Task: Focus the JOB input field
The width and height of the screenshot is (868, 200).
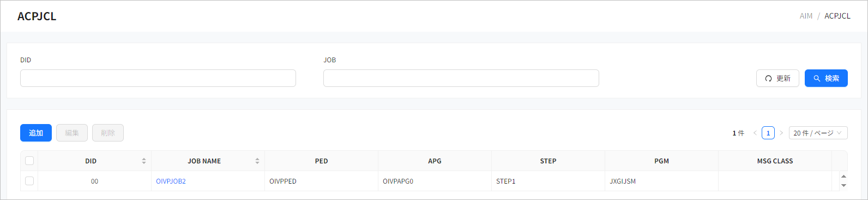Action: point(461,78)
